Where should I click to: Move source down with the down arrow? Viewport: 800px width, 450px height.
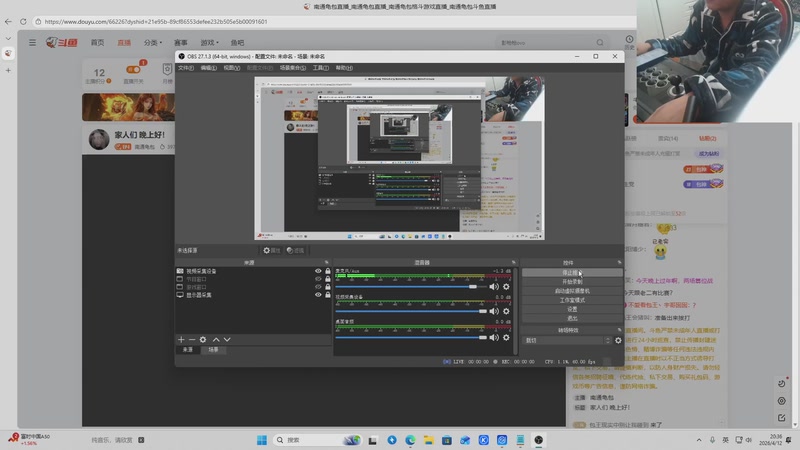tap(227, 339)
